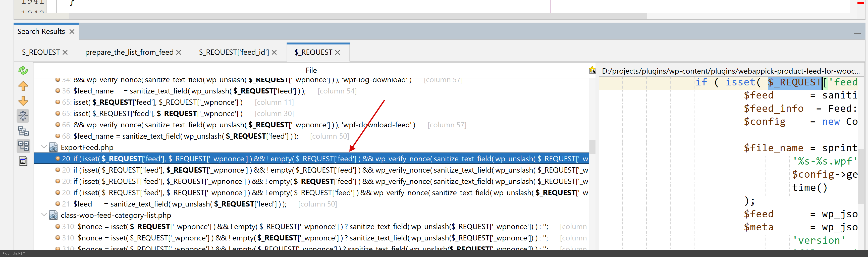Toggle the file tree view button
The image size is (868, 257).
click(23, 131)
